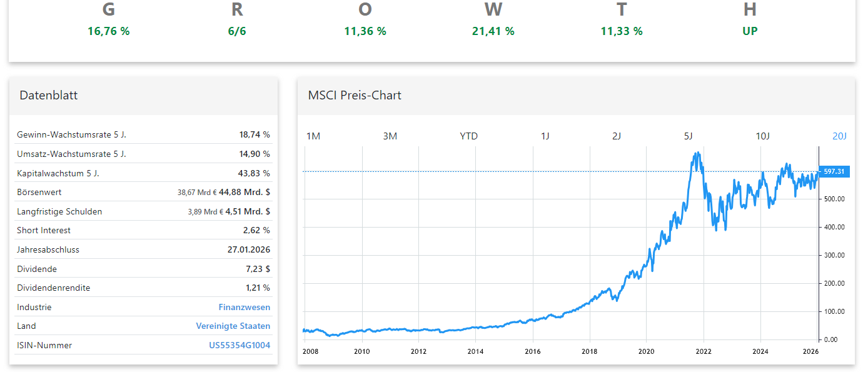Click the dotted price reference line
This screenshot has width=868, height=372.
pos(563,171)
